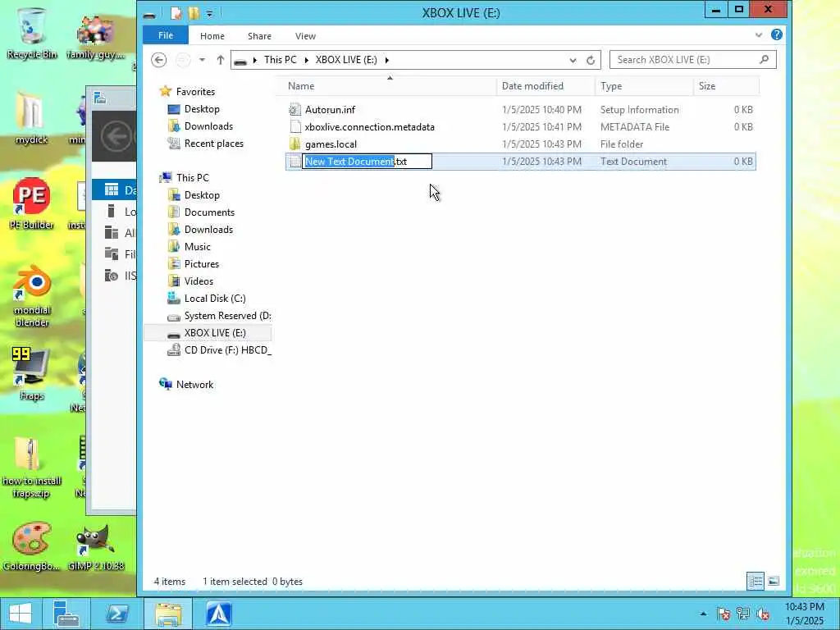Open Music under This PC
This screenshot has width=840, height=630.
pyautogui.click(x=197, y=246)
